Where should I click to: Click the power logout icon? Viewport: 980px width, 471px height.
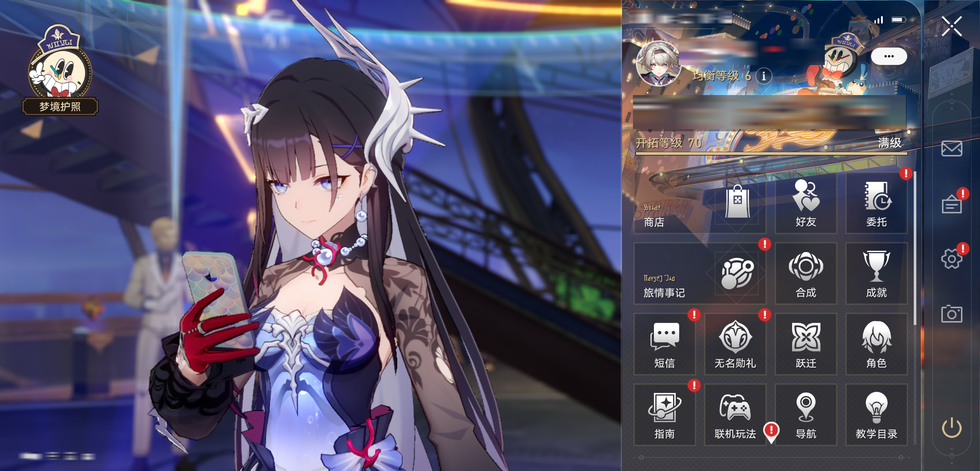952,427
